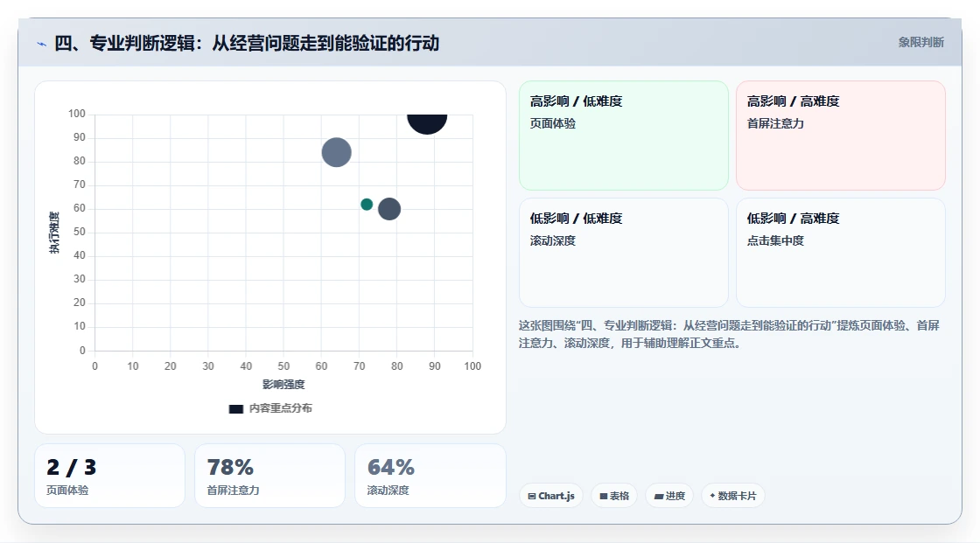The image size is (980, 543).
Task: Click the Chart.js tag chip
Action: pyautogui.click(x=551, y=496)
